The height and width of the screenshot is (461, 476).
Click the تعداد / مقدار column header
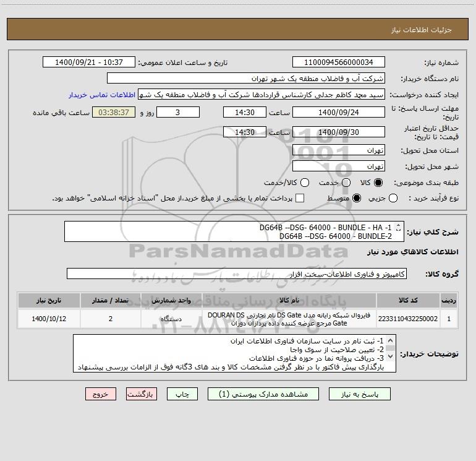point(111,300)
